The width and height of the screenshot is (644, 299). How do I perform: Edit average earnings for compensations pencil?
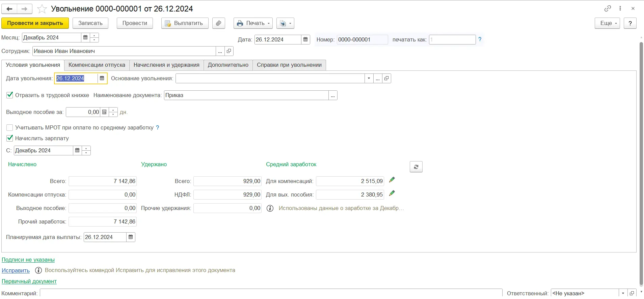click(x=392, y=180)
